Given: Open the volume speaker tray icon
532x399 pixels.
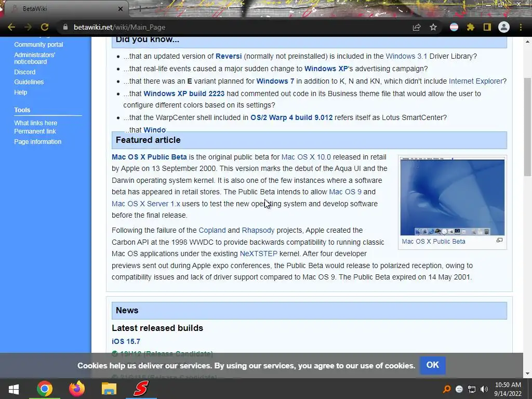Looking at the screenshot, I should click(484, 389).
